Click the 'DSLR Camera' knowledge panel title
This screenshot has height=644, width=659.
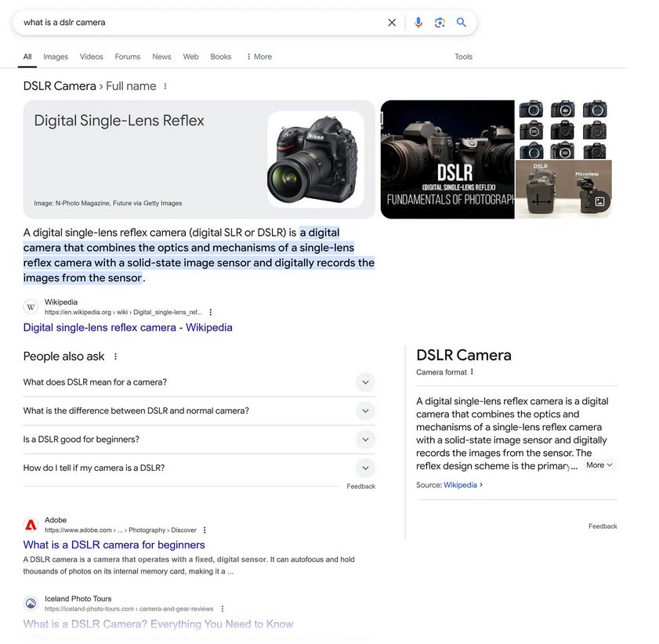[464, 356]
